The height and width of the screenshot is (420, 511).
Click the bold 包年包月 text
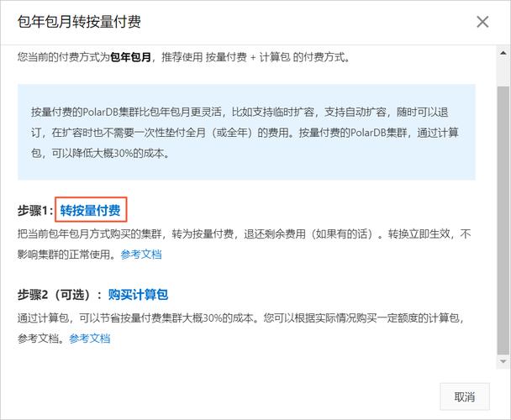pos(130,57)
